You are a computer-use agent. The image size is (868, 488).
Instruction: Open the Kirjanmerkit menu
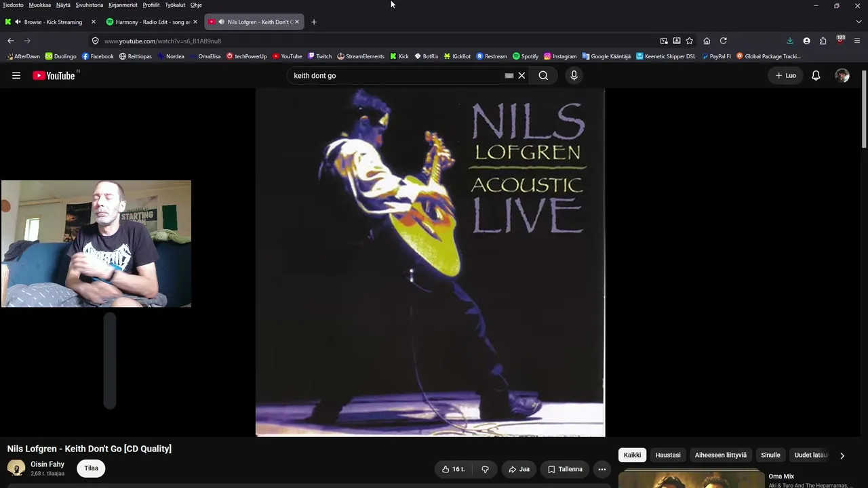click(123, 5)
